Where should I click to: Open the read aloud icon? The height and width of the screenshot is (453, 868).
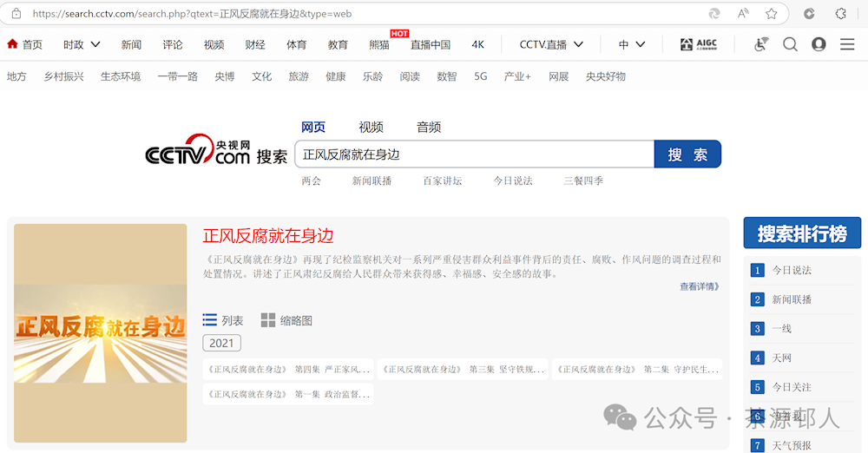(743, 14)
